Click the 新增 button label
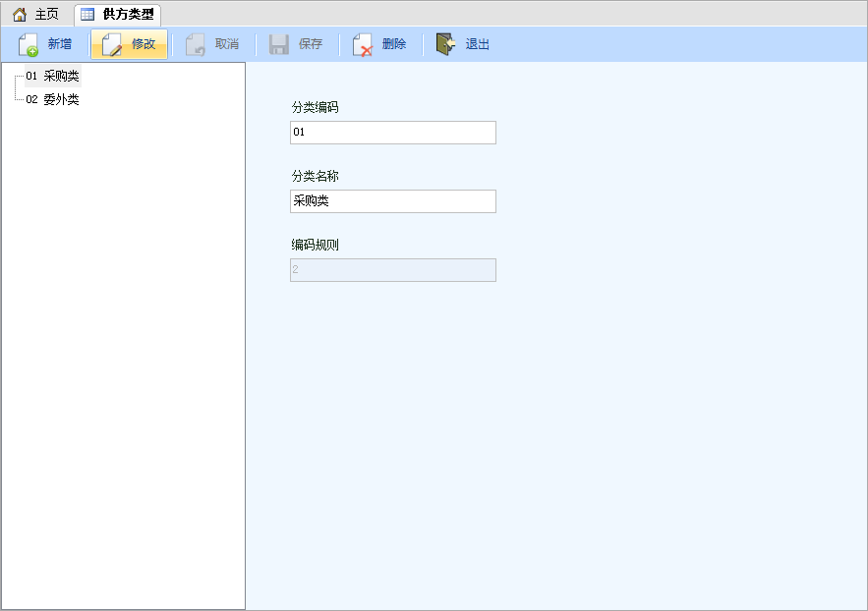The height and width of the screenshot is (611, 868). tap(59, 44)
